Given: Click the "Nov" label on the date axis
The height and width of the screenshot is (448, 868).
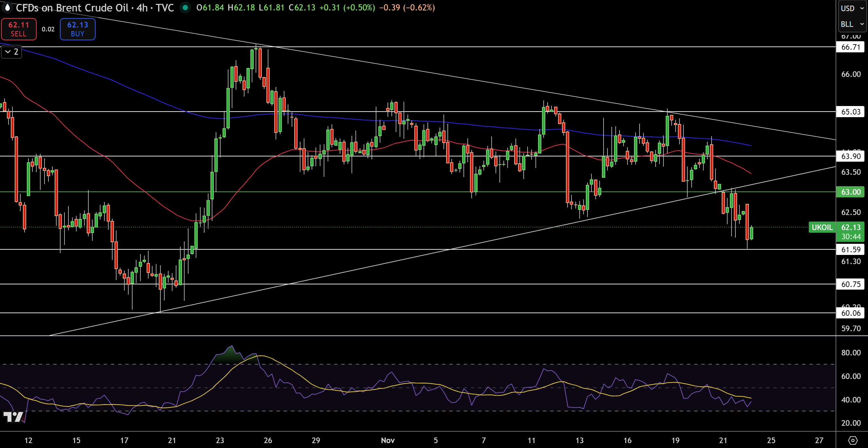Looking at the screenshot, I should (388, 440).
